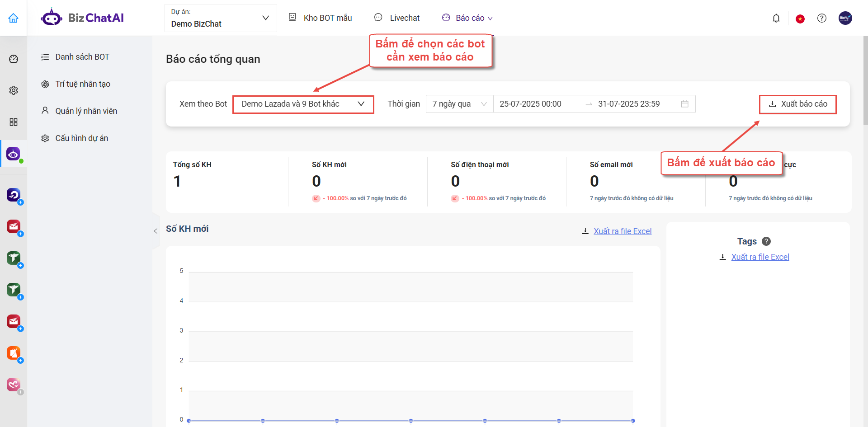Image resolution: width=868 pixels, height=427 pixels.
Task: Click the home icon in top-left corner
Action: click(x=14, y=18)
